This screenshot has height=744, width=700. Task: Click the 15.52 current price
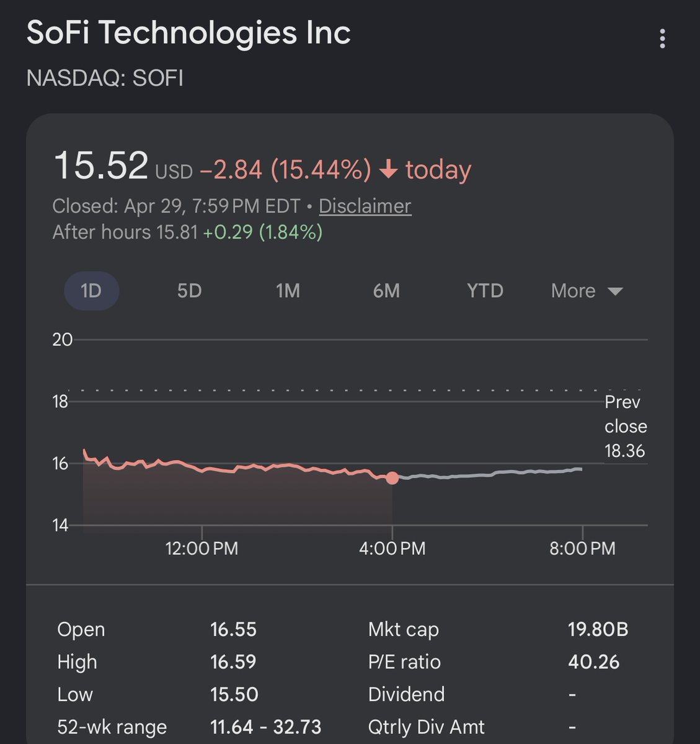click(x=101, y=166)
